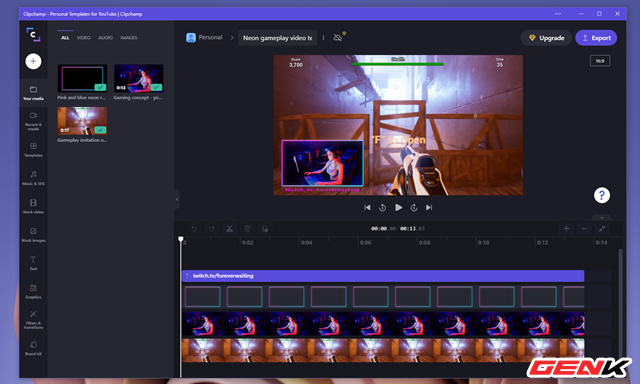
Task: Switch to the AUDIO media tab
Action: (105, 38)
